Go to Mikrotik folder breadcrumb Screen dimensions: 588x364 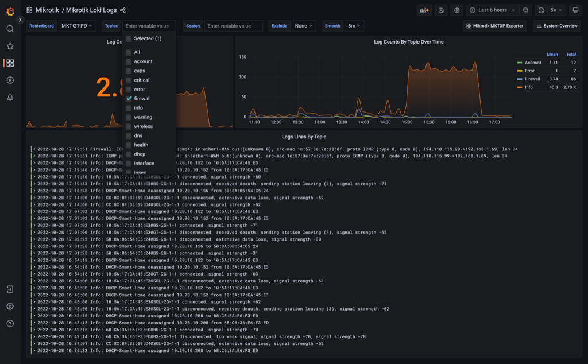click(x=47, y=10)
